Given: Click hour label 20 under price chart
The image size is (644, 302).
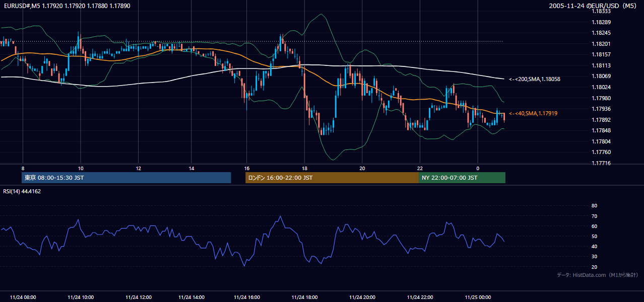Looking at the screenshot, I should (x=362, y=168).
